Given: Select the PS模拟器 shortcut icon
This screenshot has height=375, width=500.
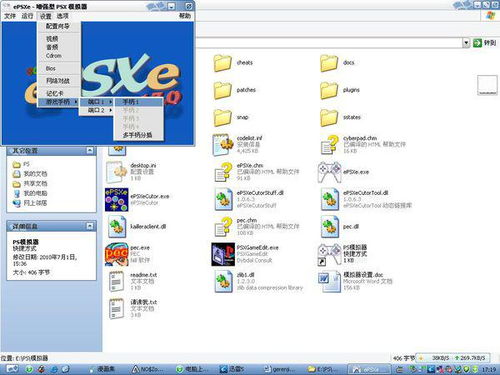Looking at the screenshot, I should (329, 254).
